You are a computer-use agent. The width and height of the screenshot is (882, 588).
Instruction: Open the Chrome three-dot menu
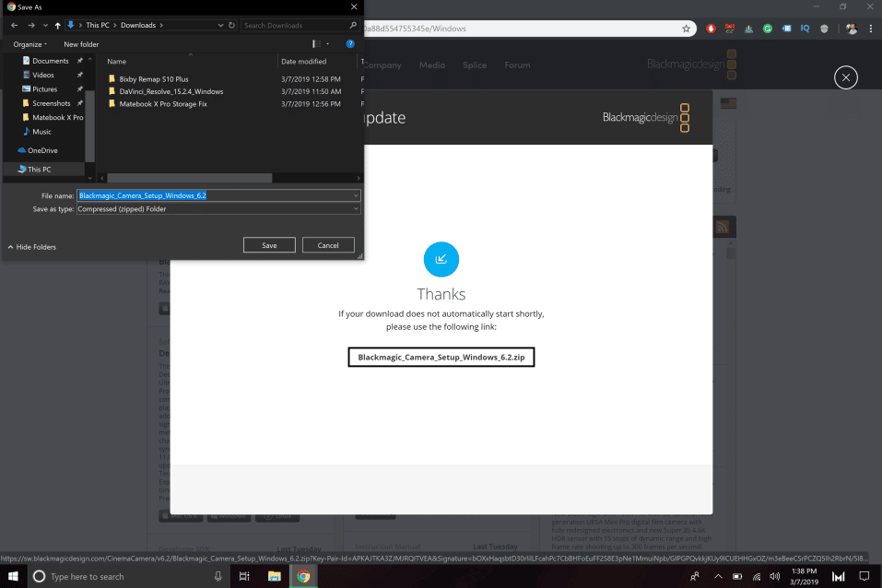pyautogui.click(x=871, y=29)
